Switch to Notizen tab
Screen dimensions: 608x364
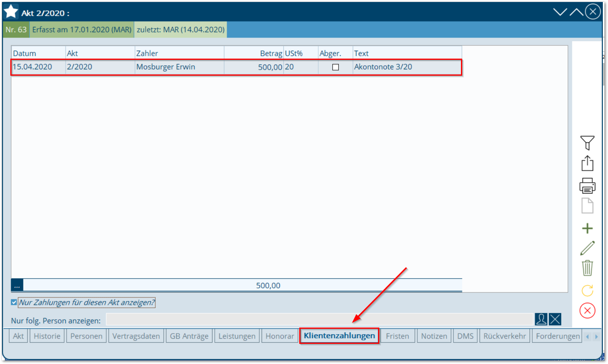434,336
